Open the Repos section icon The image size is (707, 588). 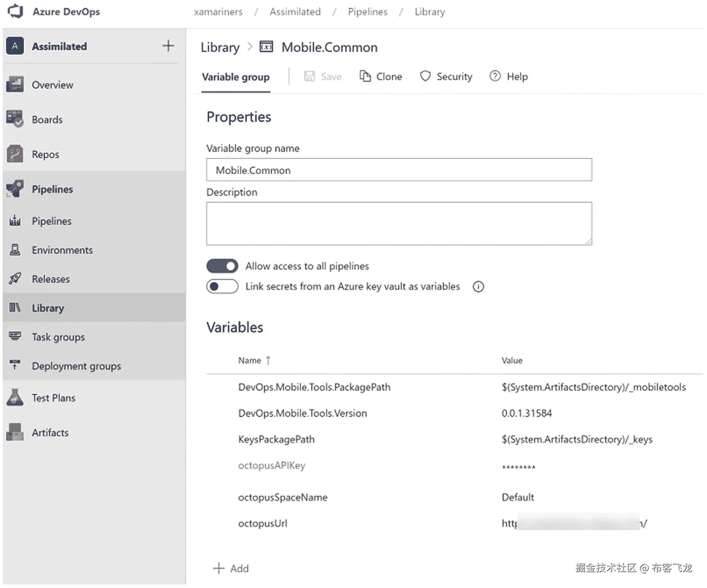[15, 154]
